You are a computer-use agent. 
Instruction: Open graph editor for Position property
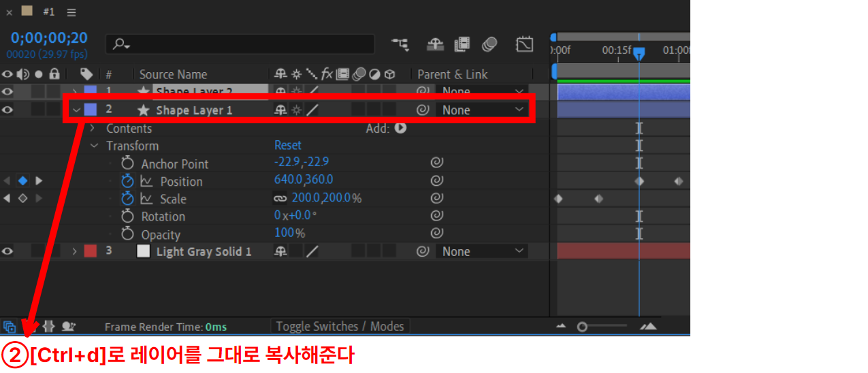tap(146, 181)
